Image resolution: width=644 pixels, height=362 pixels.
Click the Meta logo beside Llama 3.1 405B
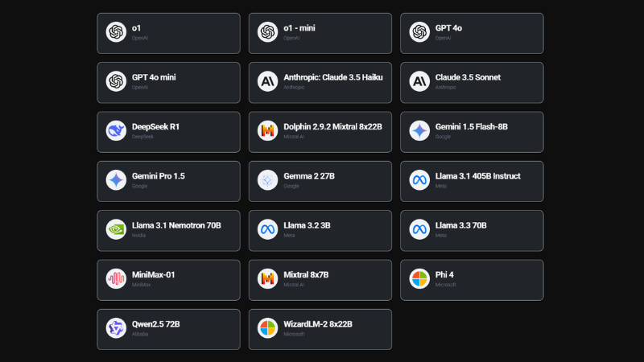[x=419, y=179]
